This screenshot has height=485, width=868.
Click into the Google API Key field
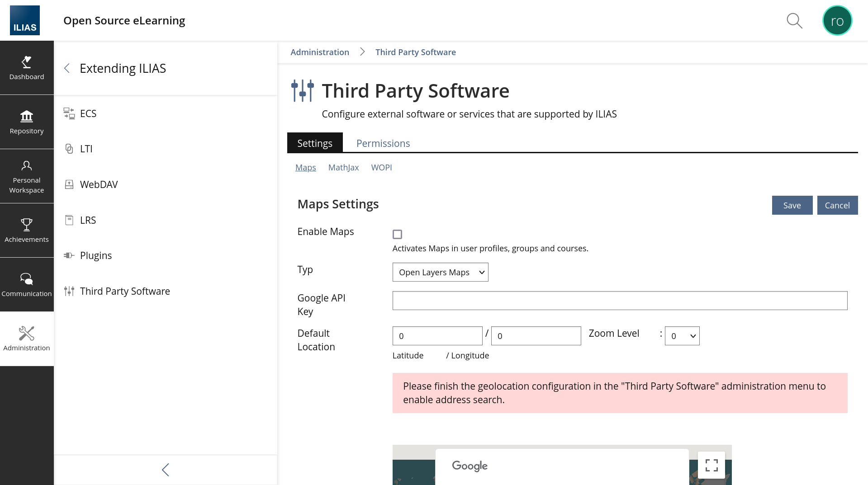tap(619, 301)
